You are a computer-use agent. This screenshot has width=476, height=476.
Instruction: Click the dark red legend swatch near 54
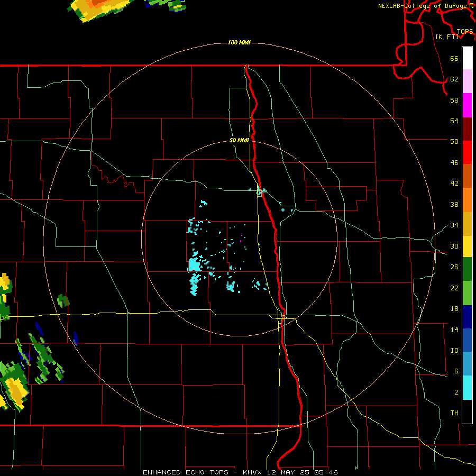467,129
